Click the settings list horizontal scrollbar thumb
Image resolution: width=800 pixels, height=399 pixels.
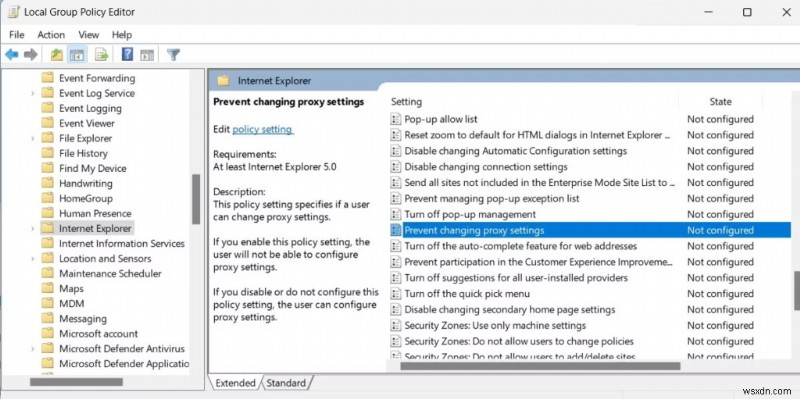tap(540, 366)
